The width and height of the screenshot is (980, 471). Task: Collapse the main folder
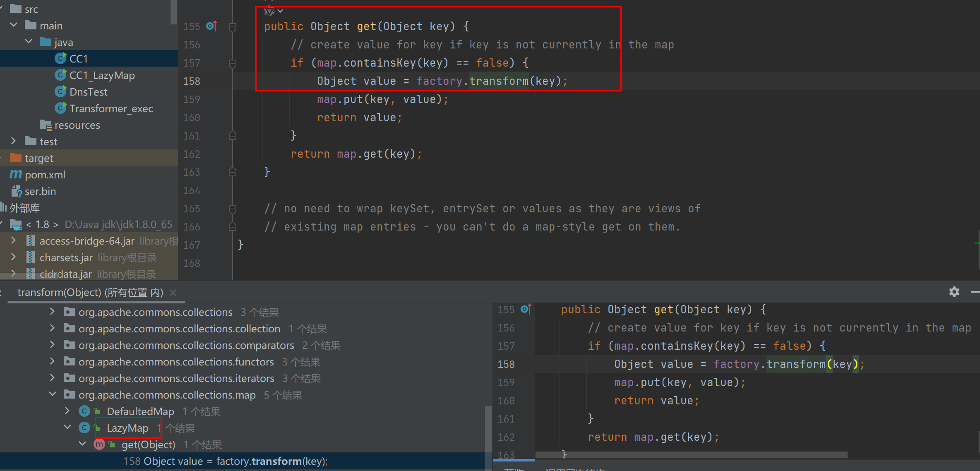14,25
